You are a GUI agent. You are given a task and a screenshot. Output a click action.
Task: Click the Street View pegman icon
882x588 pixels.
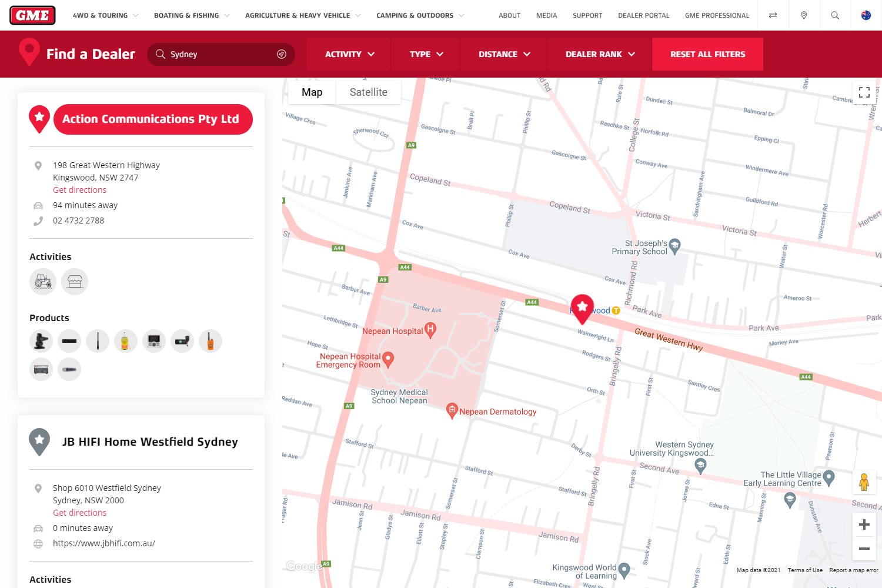coord(864,482)
